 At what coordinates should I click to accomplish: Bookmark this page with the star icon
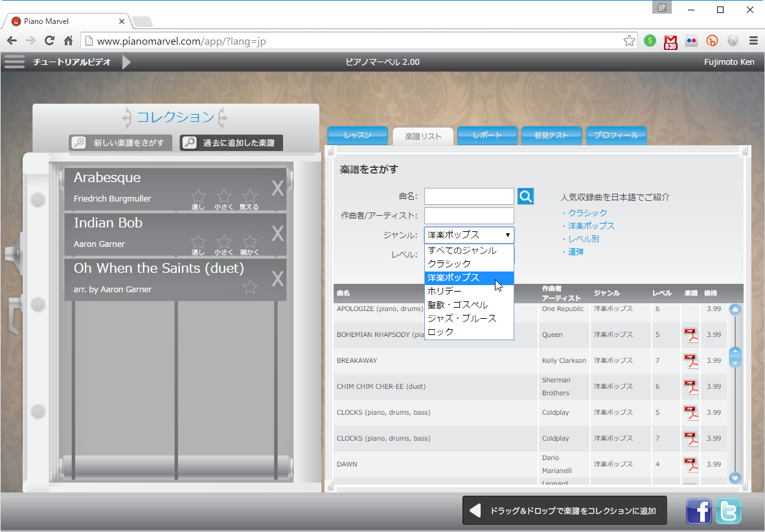pos(630,41)
